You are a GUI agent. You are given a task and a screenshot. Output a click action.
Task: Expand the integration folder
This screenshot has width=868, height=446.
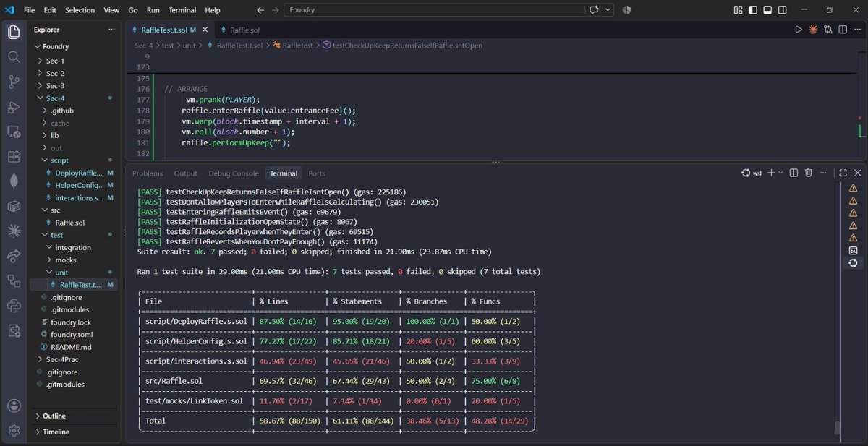point(72,247)
